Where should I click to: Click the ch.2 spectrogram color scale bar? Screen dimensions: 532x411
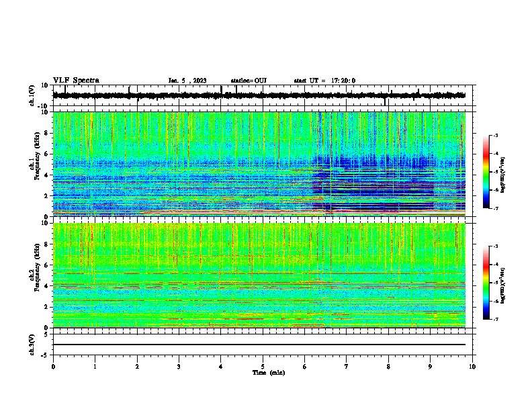(x=486, y=283)
